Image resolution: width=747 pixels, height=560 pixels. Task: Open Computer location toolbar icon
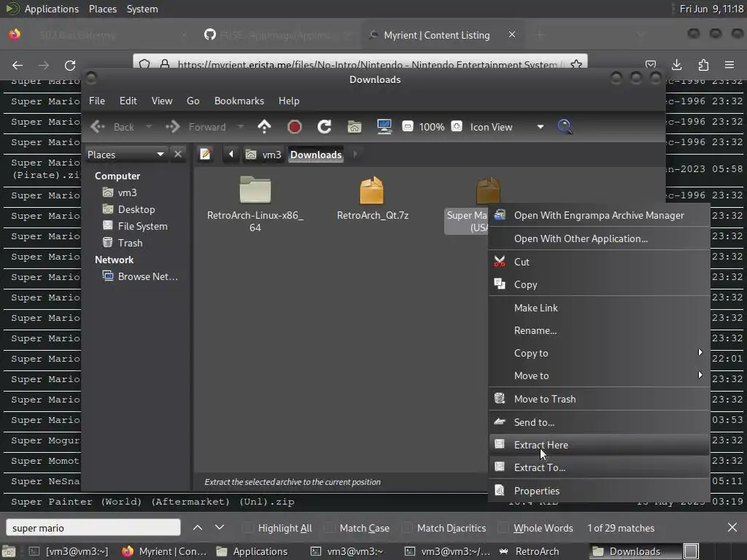(x=384, y=127)
